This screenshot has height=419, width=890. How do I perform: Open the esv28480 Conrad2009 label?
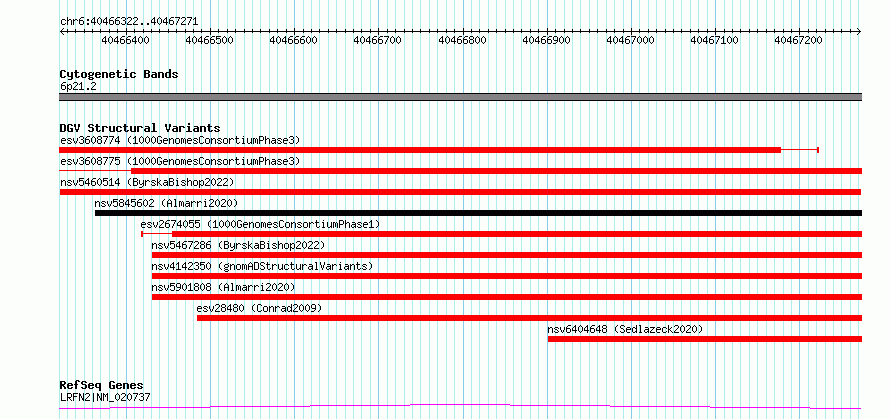point(259,308)
